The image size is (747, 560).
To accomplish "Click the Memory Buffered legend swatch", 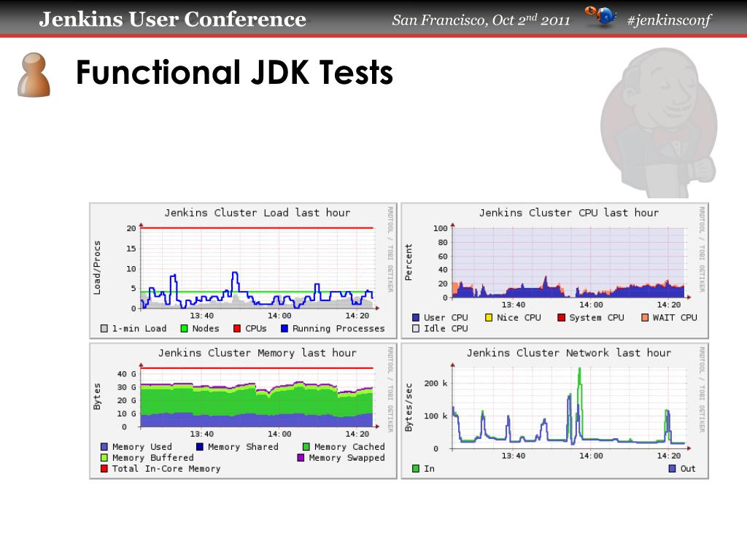I will pos(104,458).
